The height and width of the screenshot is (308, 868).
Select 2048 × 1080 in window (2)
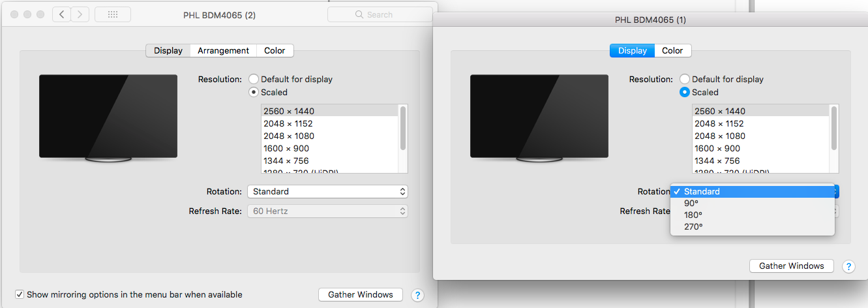[x=330, y=136]
